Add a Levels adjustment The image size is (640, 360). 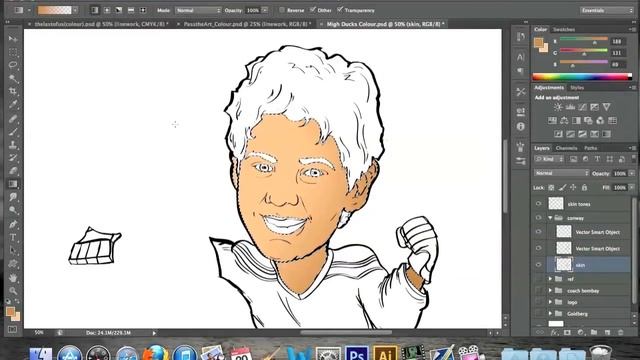tap(570, 107)
